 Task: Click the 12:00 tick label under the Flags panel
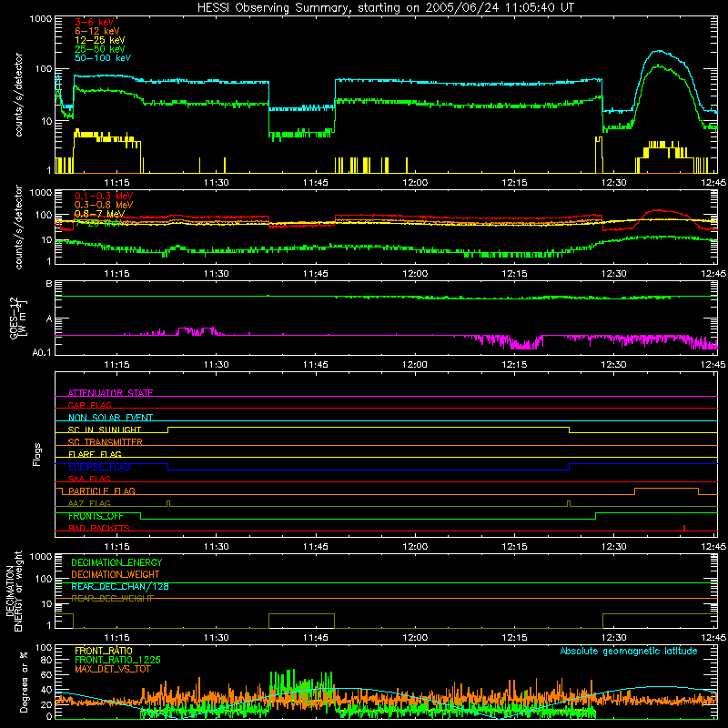[x=415, y=547]
